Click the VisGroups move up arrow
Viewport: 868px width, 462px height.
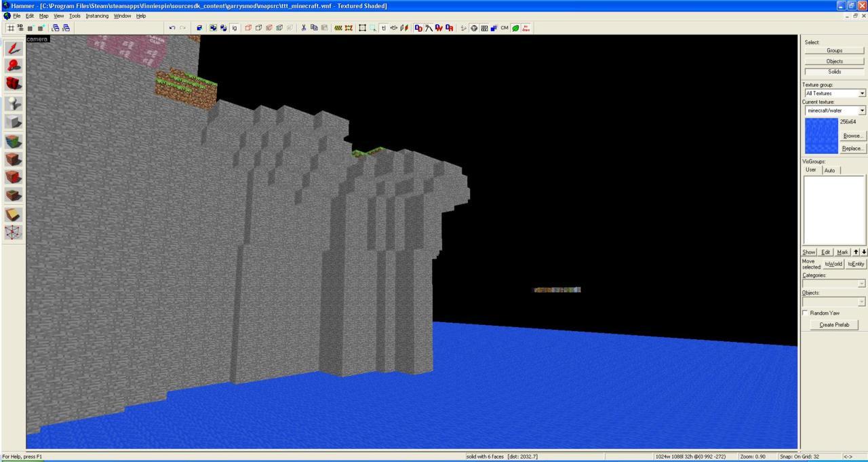click(856, 252)
